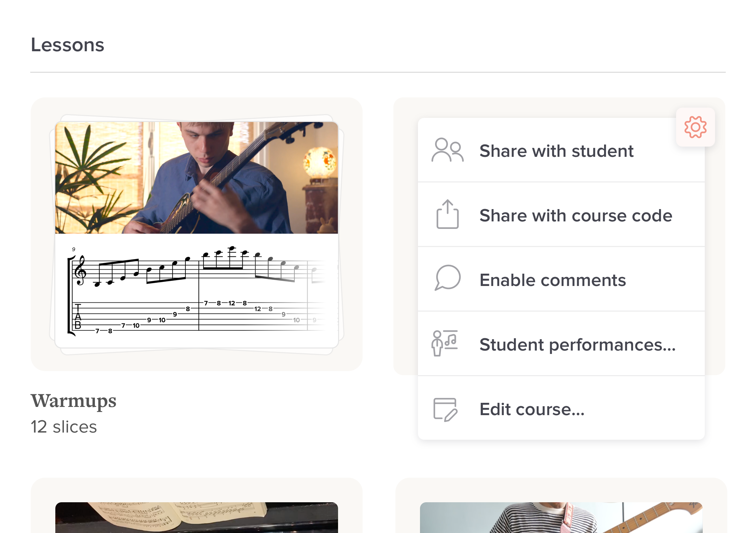Click the Lessons section heading
The width and height of the screenshot is (756, 533).
coord(67,45)
